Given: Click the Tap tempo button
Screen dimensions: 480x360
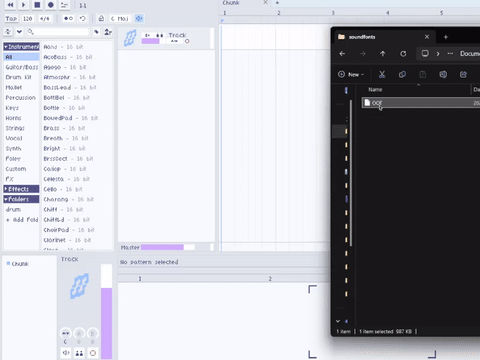Looking at the screenshot, I should click(11, 19).
